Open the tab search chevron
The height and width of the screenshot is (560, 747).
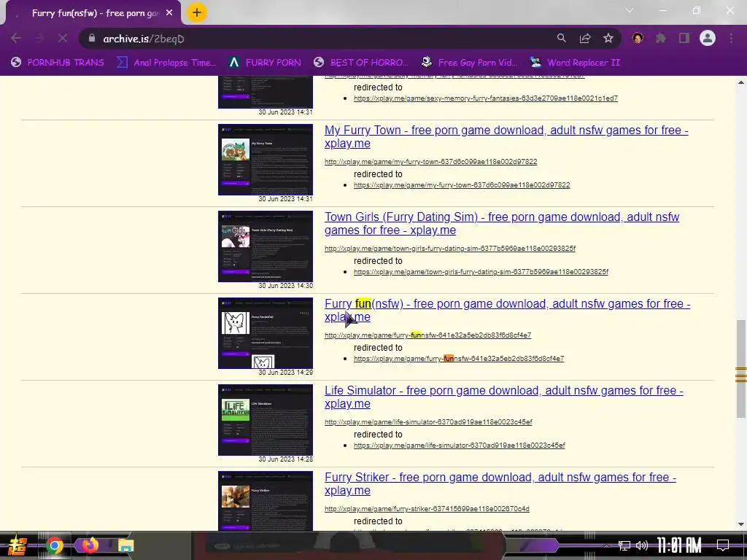[x=630, y=10]
